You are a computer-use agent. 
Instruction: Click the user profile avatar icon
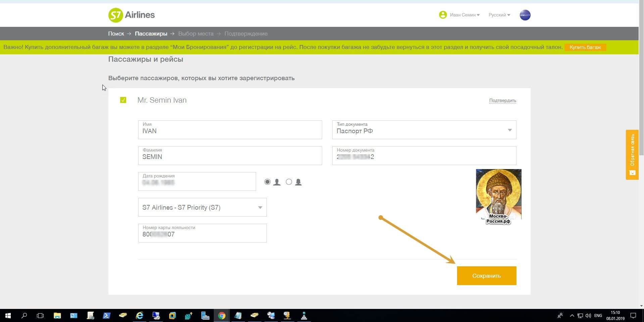[x=443, y=15]
